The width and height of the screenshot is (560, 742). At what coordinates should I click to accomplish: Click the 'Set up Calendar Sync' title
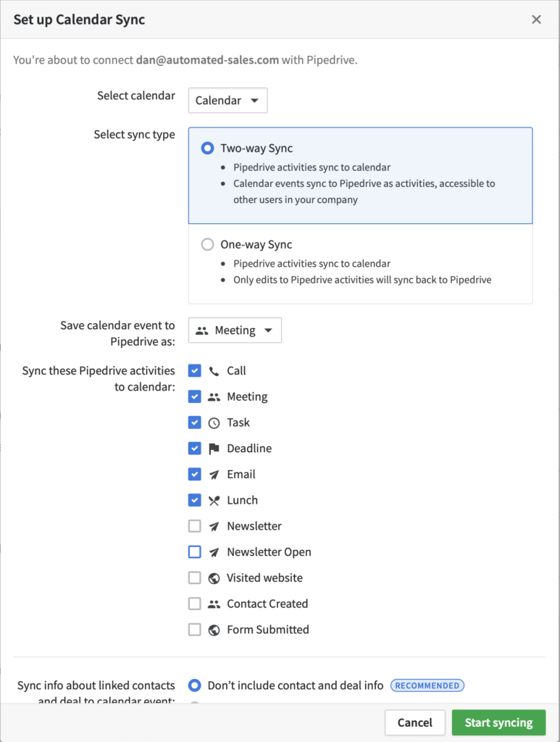79,20
